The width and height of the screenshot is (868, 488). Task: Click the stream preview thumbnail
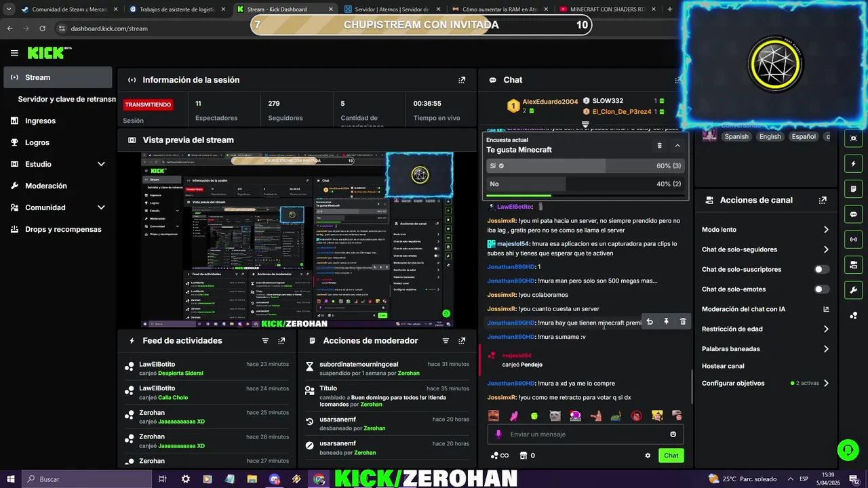(297, 240)
